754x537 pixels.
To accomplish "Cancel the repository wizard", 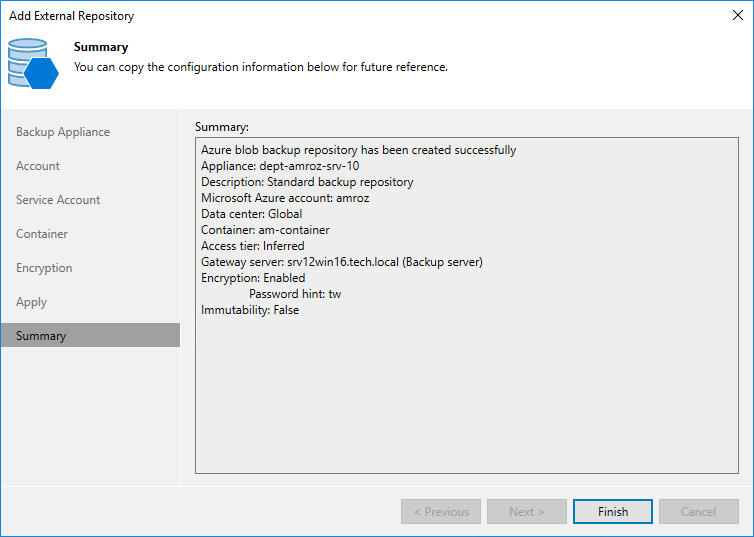I will click(698, 512).
